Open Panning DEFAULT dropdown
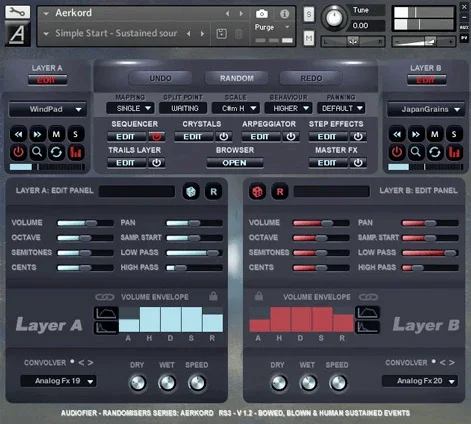471x424 pixels. pos(341,108)
